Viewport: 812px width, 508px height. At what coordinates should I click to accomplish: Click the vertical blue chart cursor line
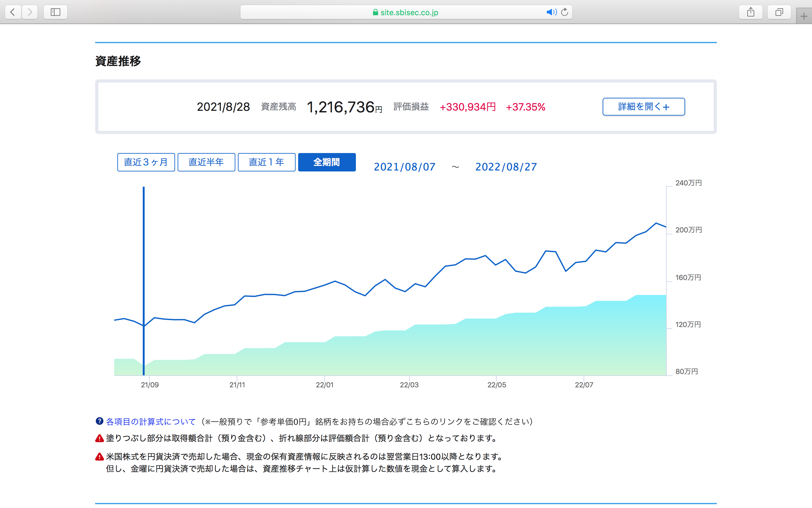(x=144, y=281)
